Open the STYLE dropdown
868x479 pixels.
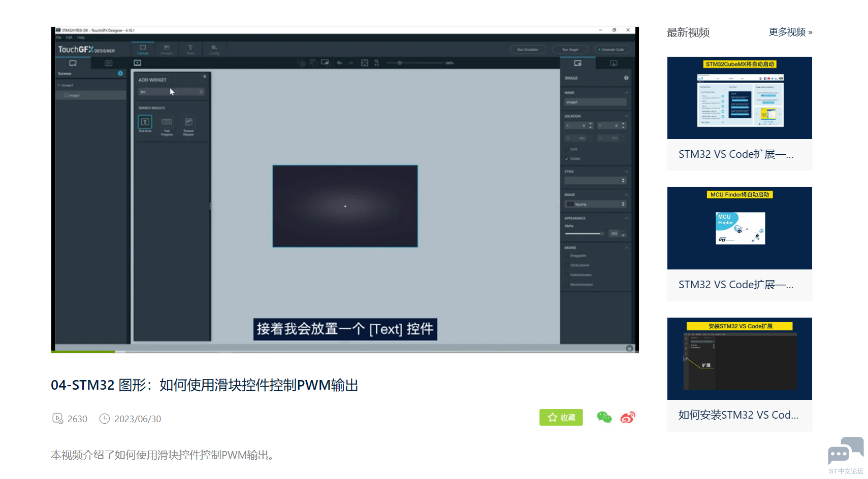click(x=595, y=181)
